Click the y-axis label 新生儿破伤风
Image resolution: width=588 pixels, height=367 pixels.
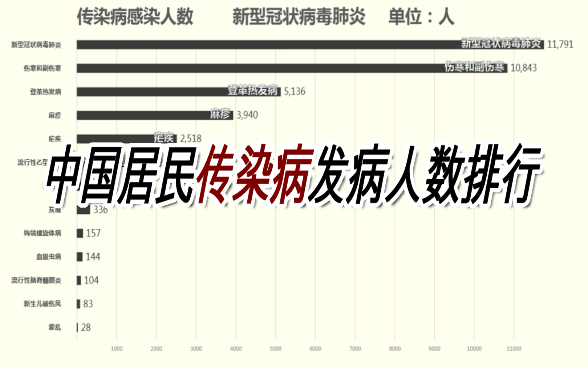point(42,303)
